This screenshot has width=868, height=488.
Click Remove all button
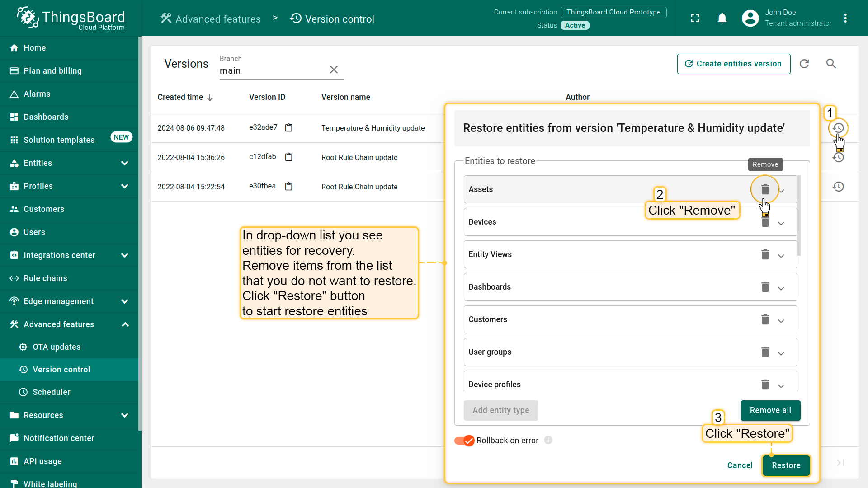[x=770, y=410]
